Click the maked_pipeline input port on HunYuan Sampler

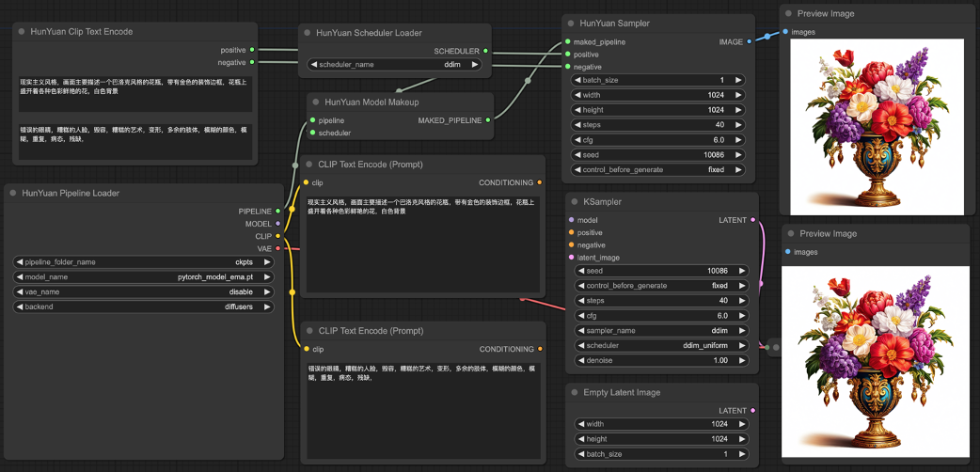click(567, 42)
